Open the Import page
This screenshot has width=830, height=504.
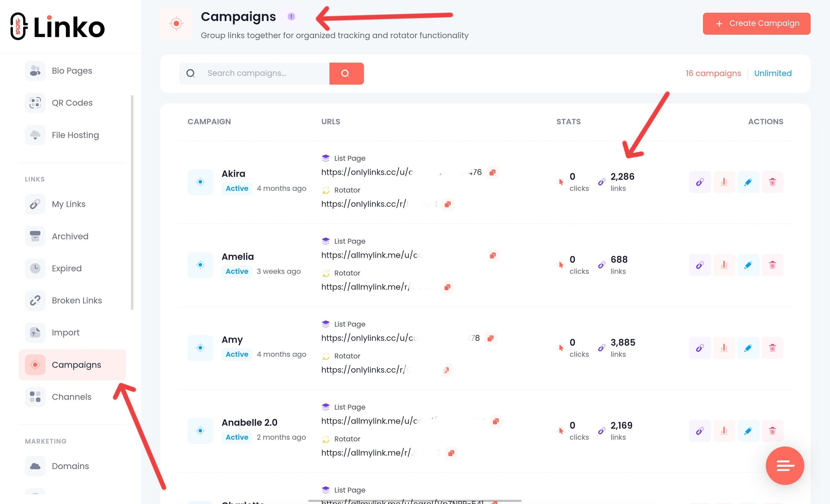click(72, 333)
